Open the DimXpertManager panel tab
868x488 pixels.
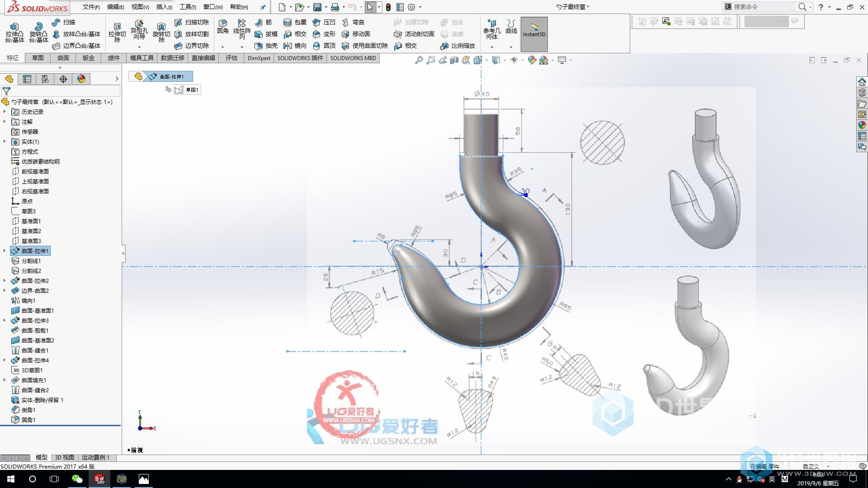(x=63, y=79)
